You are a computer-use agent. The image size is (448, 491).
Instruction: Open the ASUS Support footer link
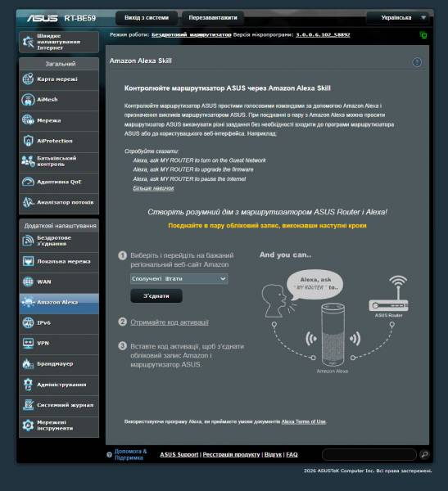coord(179,454)
